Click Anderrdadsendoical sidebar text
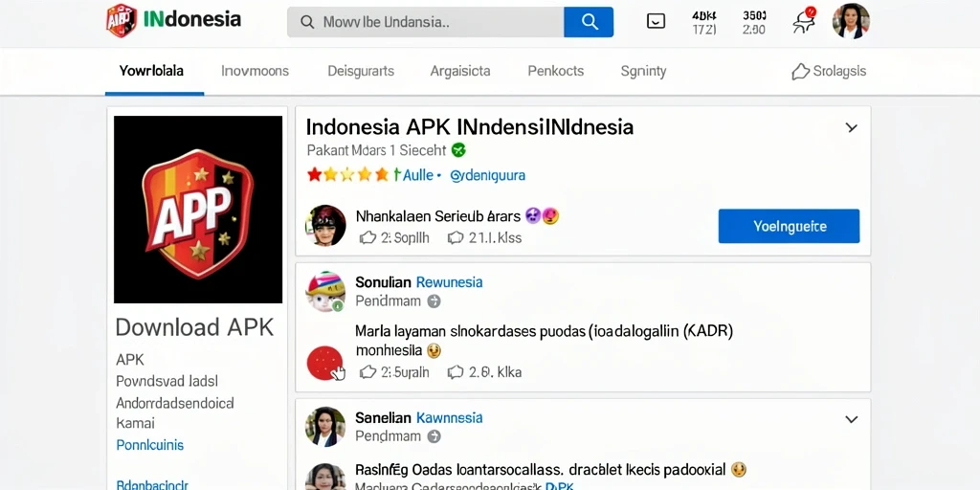Image resolution: width=980 pixels, height=490 pixels. tap(175, 403)
